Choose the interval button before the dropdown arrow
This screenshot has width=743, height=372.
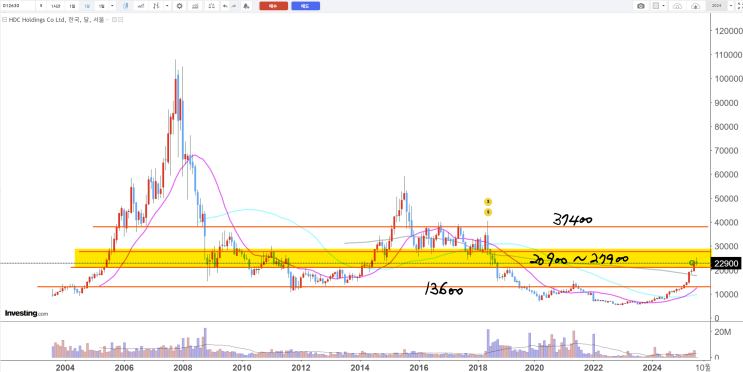point(101,6)
